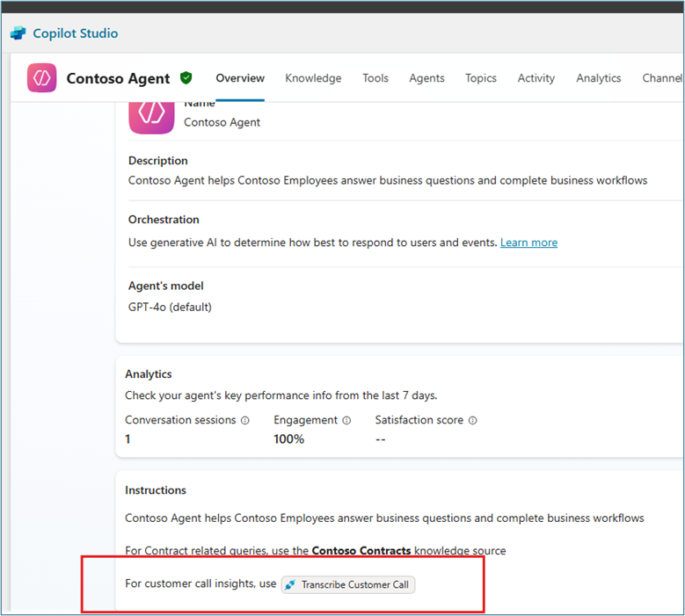Viewport: 685px width, 616px height.
Task: Click 'For customer call insights, use' text
Action: tap(200, 583)
